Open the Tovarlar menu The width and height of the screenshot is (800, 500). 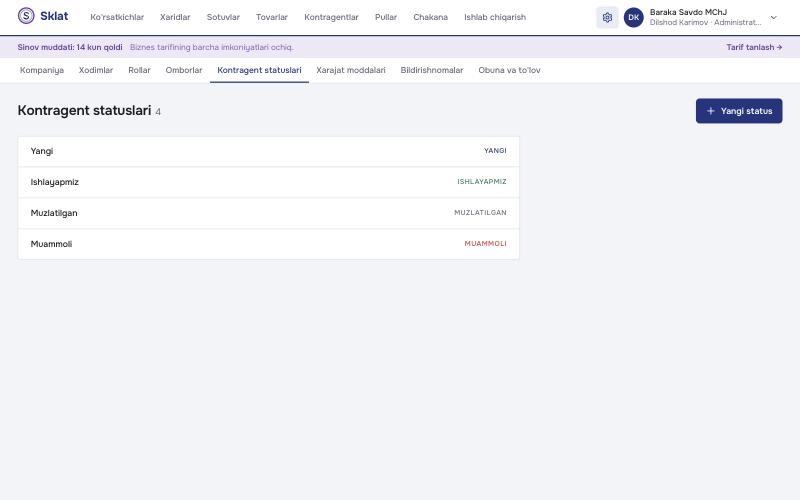[x=271, y=17]
